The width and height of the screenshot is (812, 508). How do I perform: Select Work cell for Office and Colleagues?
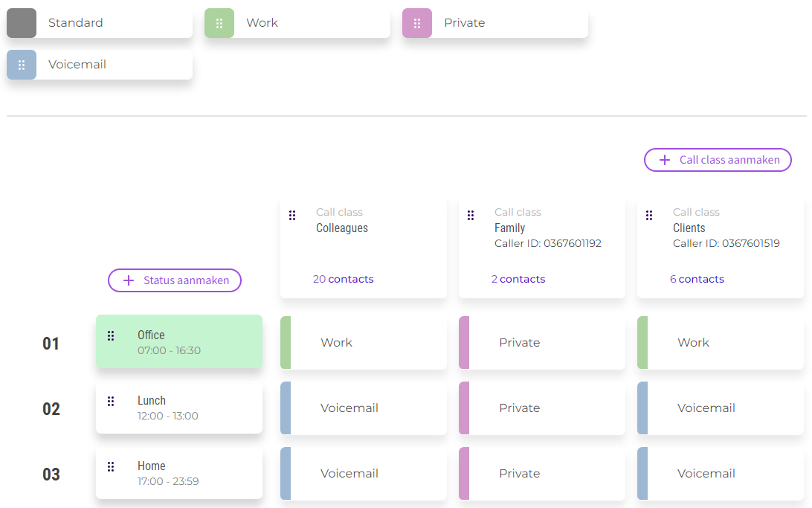click(x=364, y=343)
